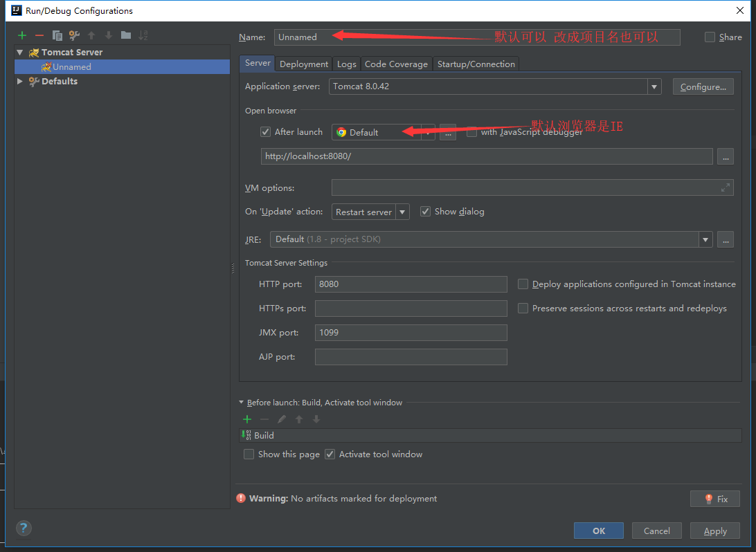Sort configurations alphabetically icon
Viewport: 756px width, 552px height.
point(143,35)
